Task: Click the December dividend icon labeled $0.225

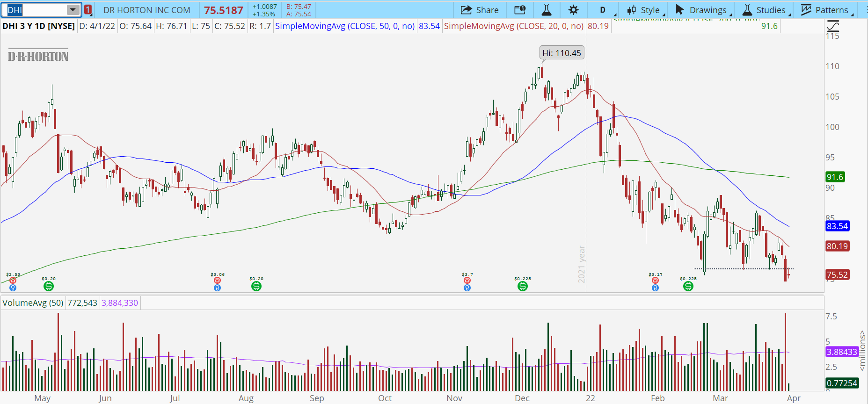Action: pos(523,286)
